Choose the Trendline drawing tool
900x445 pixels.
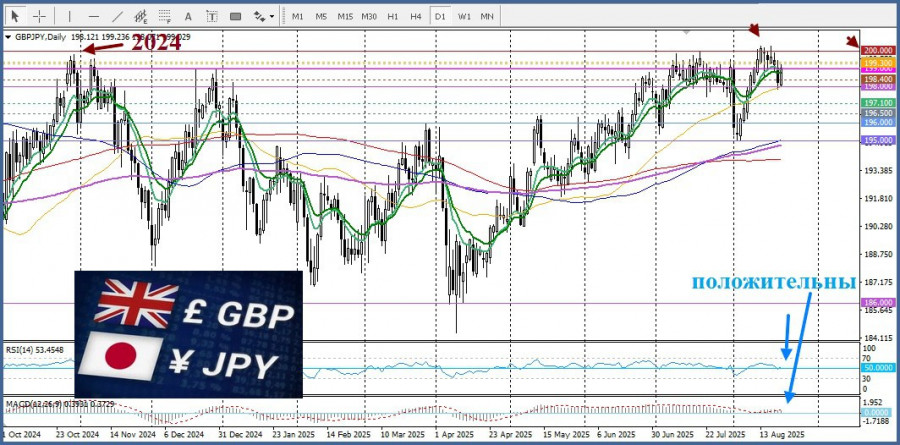click(x=118, y=16)
